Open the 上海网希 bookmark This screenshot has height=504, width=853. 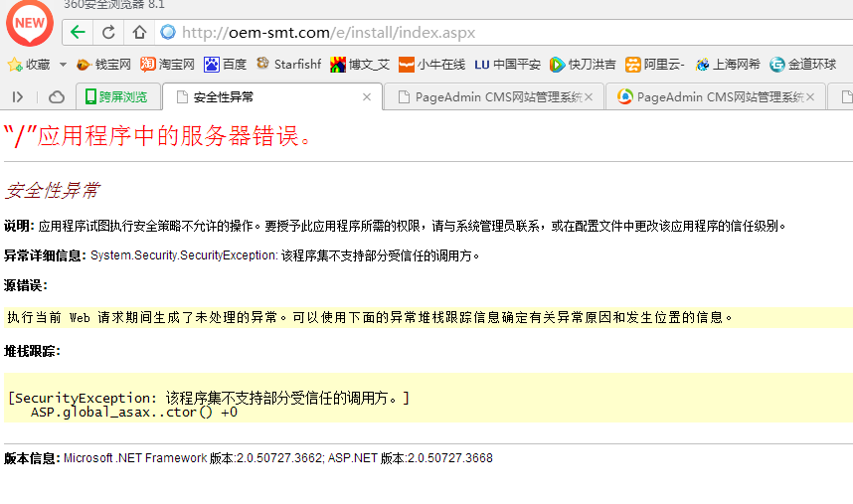click(x=728, y=65)
